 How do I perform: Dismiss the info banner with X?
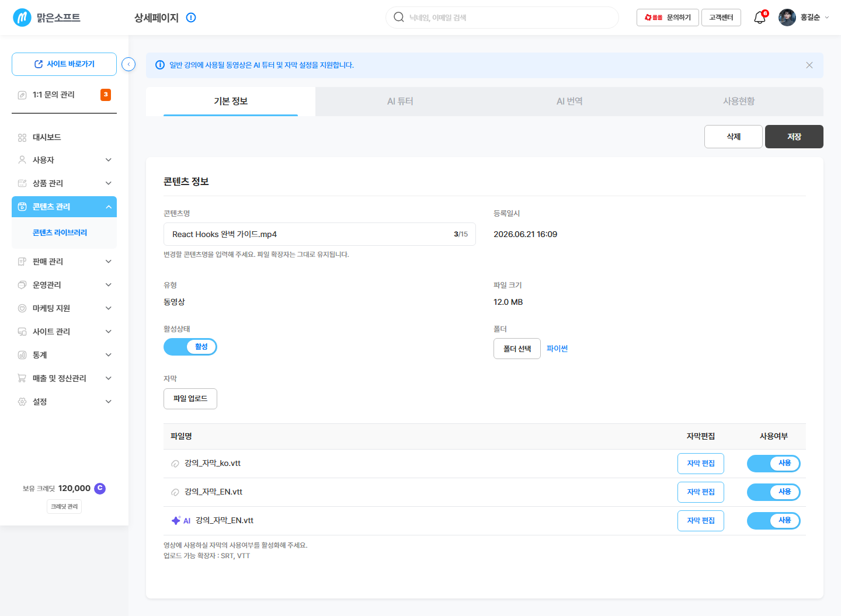coord(809,65)
